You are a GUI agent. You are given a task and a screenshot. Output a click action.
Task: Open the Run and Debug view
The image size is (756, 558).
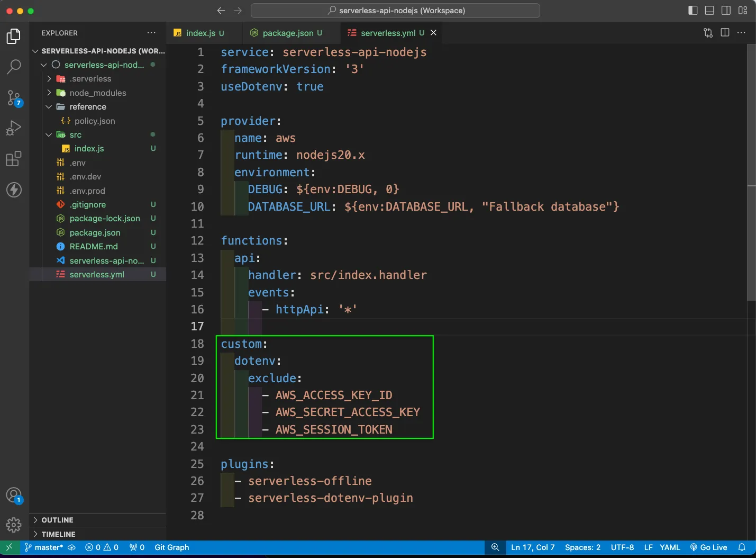14,128
